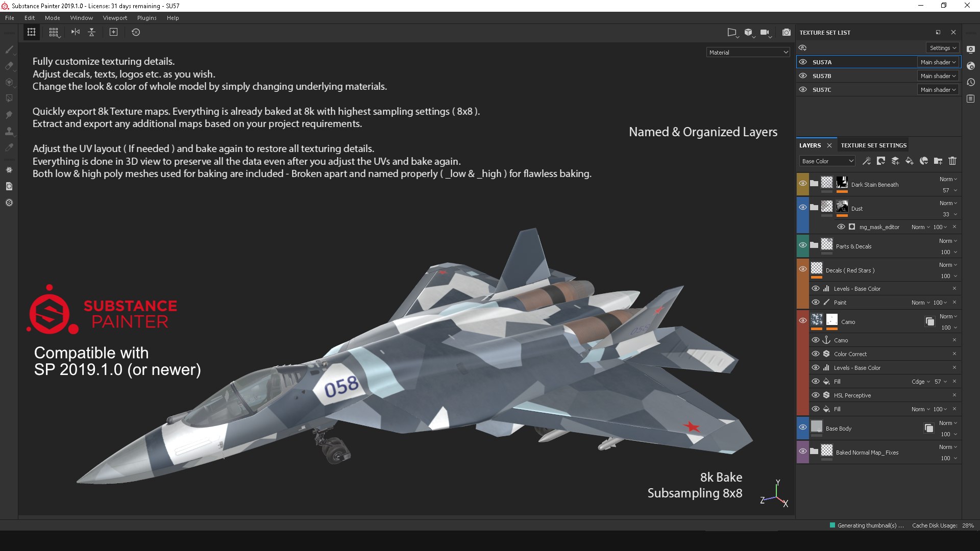Add a new fill layer
The width and height of the screenshot is (980, 551).
pos(909,161)
